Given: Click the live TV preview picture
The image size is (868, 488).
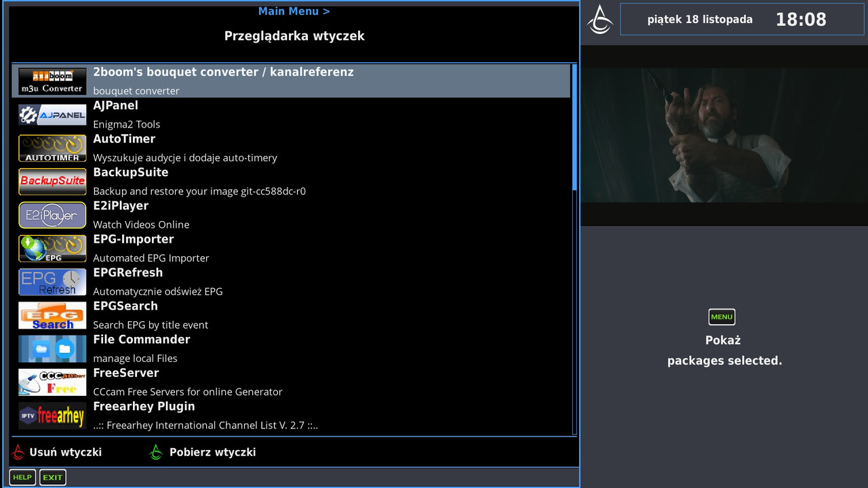Looking at the screenshot, I should (x=724, y=136).
